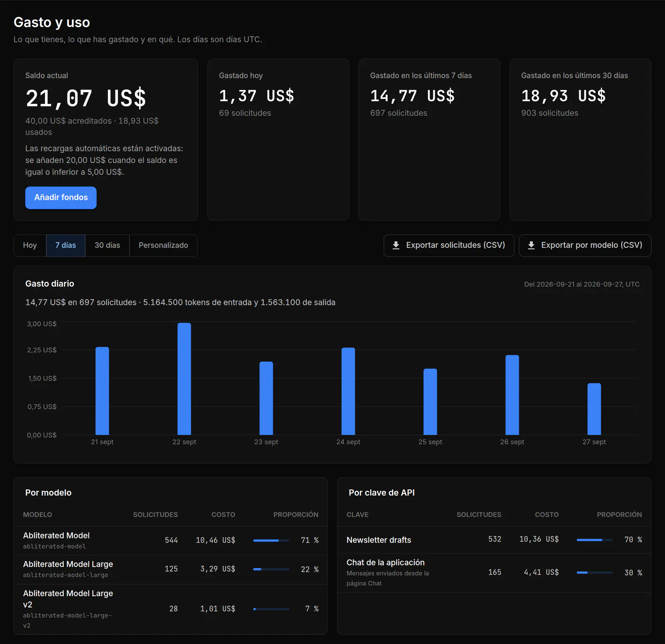Click Abliterated Model Large 22 % proportion bar

coord(271,569)
